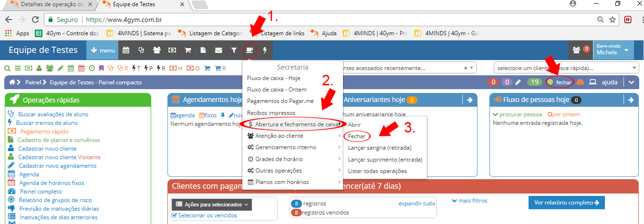Open 'Ações para selecionados' dropdown
This screenshot has width=644, height=224.
(211, 204)
